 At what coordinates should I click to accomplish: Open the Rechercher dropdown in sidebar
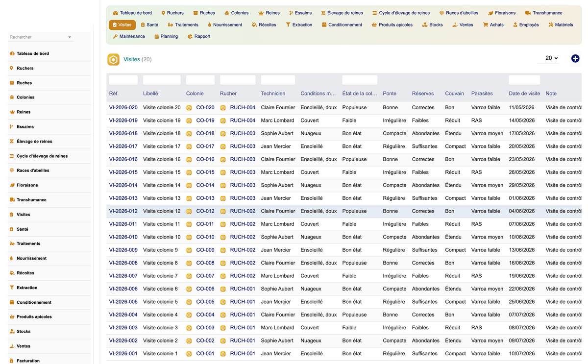[41, 37]
